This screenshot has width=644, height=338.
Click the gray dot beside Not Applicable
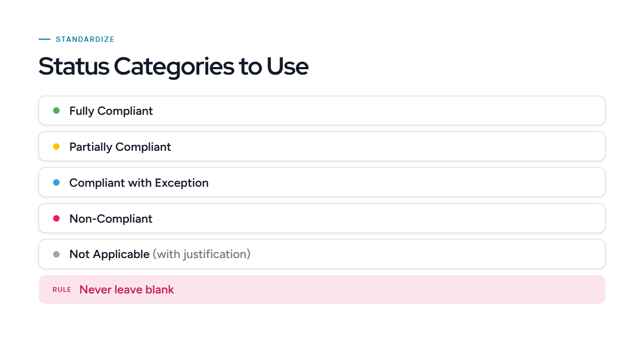(x=56, y=254)
